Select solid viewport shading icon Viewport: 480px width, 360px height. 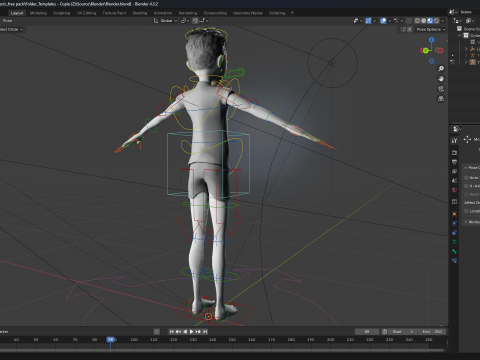coord(424,21)
